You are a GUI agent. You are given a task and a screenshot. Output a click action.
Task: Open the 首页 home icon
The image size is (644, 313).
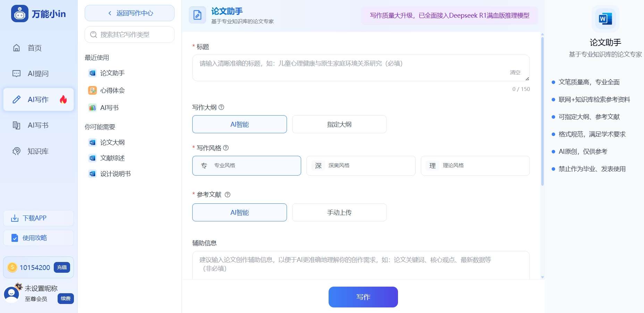(16, 48)
